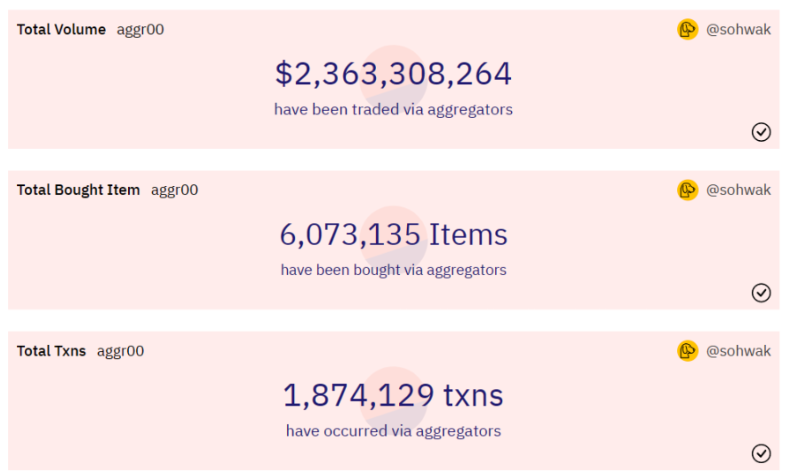
Task: Click aggr00 label next to Total Volume
Action: click(x=140, y=30)
